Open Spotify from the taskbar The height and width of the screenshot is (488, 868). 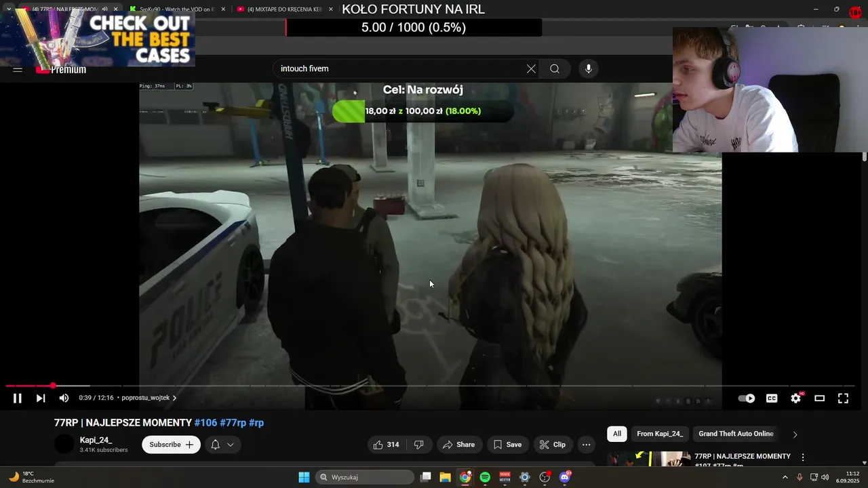coord(485,477)
